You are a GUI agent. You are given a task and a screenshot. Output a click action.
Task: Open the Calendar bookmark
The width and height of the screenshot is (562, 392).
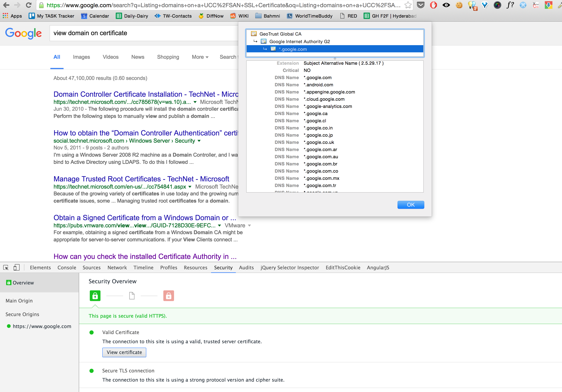click(x=95, y=16)
